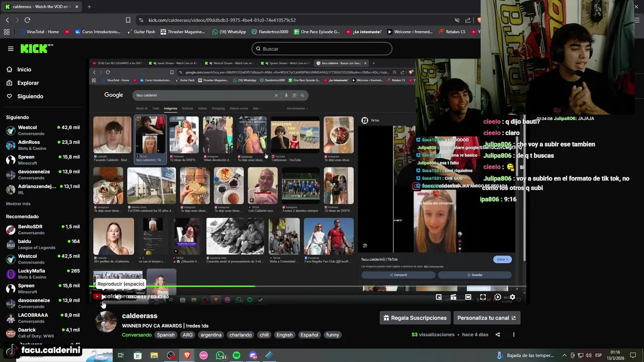Select the ARG tag
Viewport: 644px width, 362px height.
[x=188, y=335]
